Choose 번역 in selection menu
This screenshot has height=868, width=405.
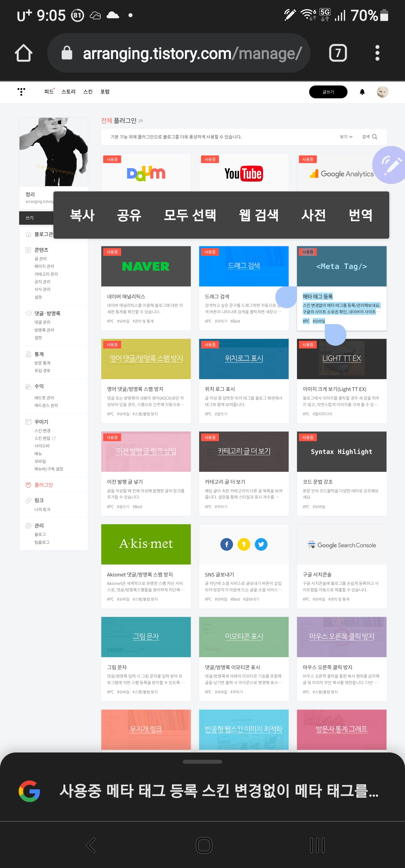coord(361,215)
